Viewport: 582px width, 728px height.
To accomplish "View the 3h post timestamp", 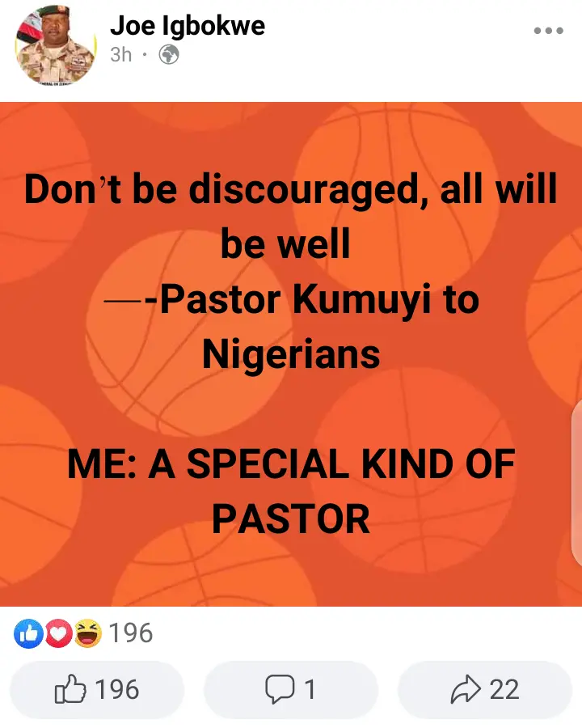I will point(121,55).
